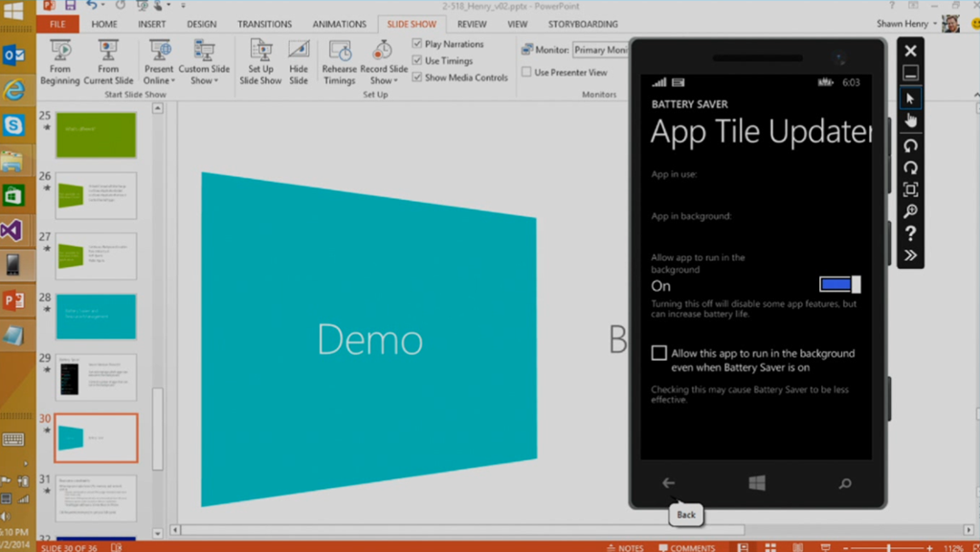Click COMMENTS in the status bar
The width and height of the screenshot is (980, 552).
click(686, 547)
